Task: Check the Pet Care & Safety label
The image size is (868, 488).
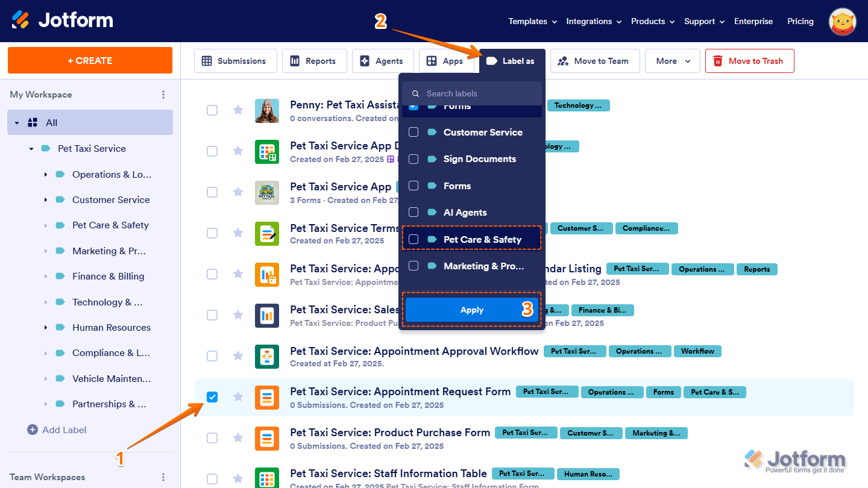Action: pos(414,239)
